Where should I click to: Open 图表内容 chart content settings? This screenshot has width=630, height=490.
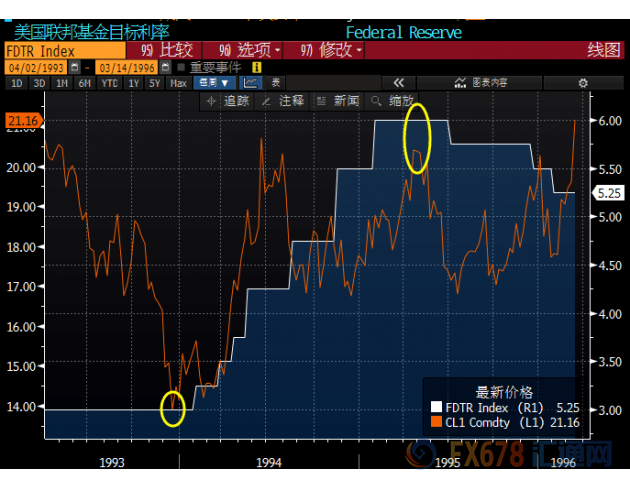pyautogui.click(x=481, y=83)
